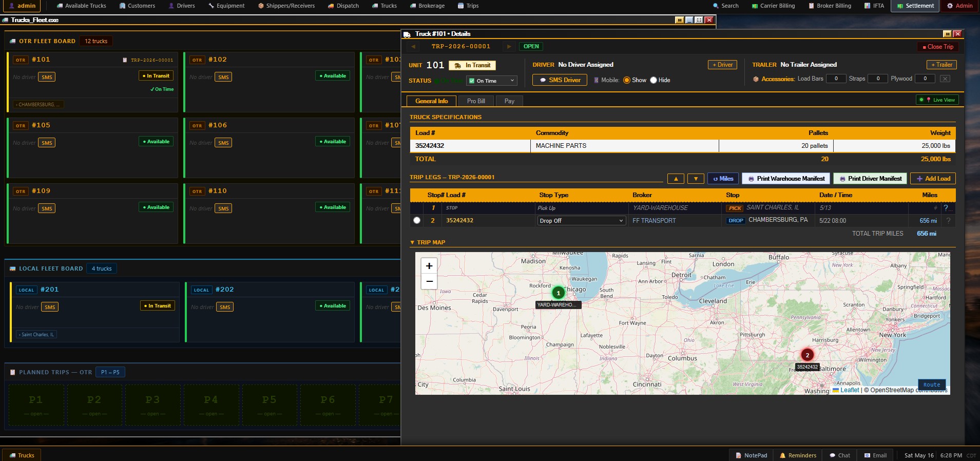The image size is (980, 461).
Task: Click the Trucks taskbar button
Action: 22,455
